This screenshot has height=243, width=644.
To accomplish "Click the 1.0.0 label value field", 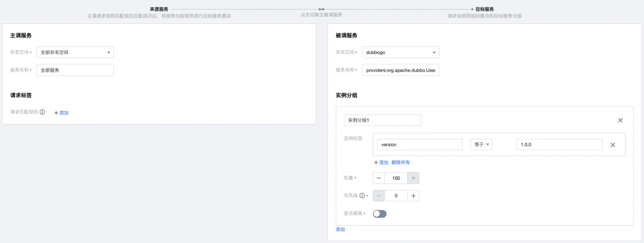I will click(559, 145).
